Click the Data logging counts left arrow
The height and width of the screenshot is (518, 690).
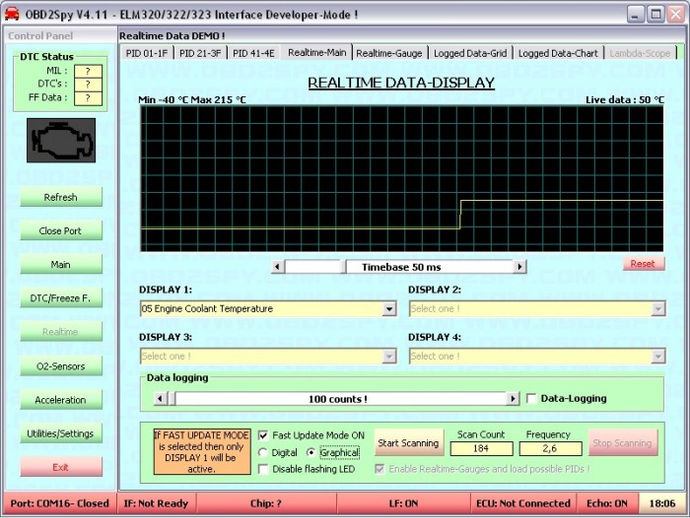pyautogui.click(x=160, y=399)
